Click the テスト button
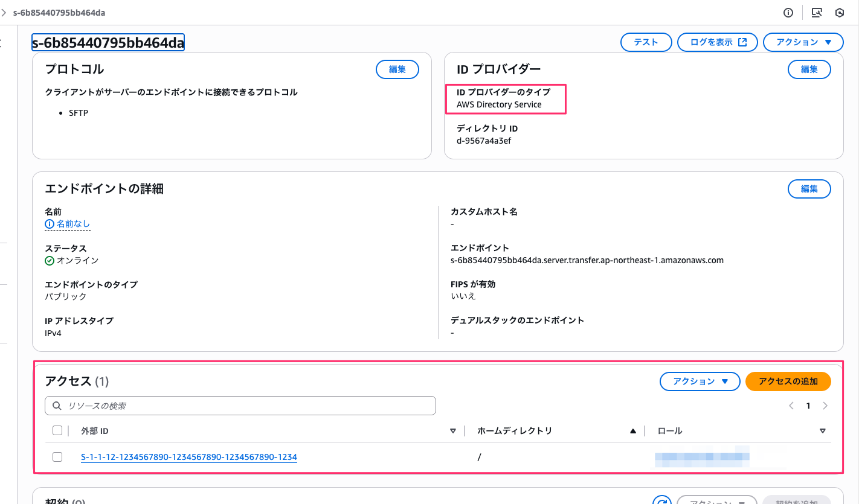Viewport: 859px width, 504px height. [646, 42]
